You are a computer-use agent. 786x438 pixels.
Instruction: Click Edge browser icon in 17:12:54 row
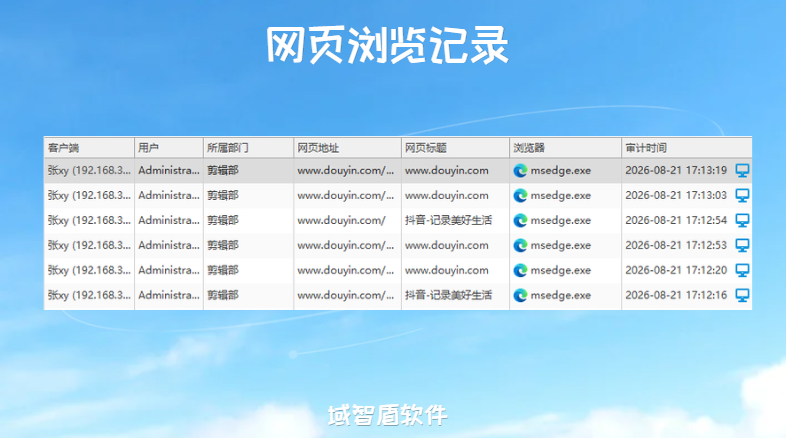pyautogui.click(x=520, y=221)
